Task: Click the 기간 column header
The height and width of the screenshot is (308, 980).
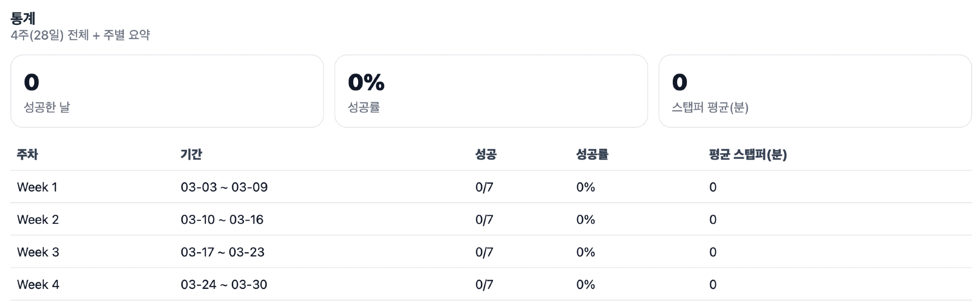Action: pyautogui.click(x=191, y=155)
